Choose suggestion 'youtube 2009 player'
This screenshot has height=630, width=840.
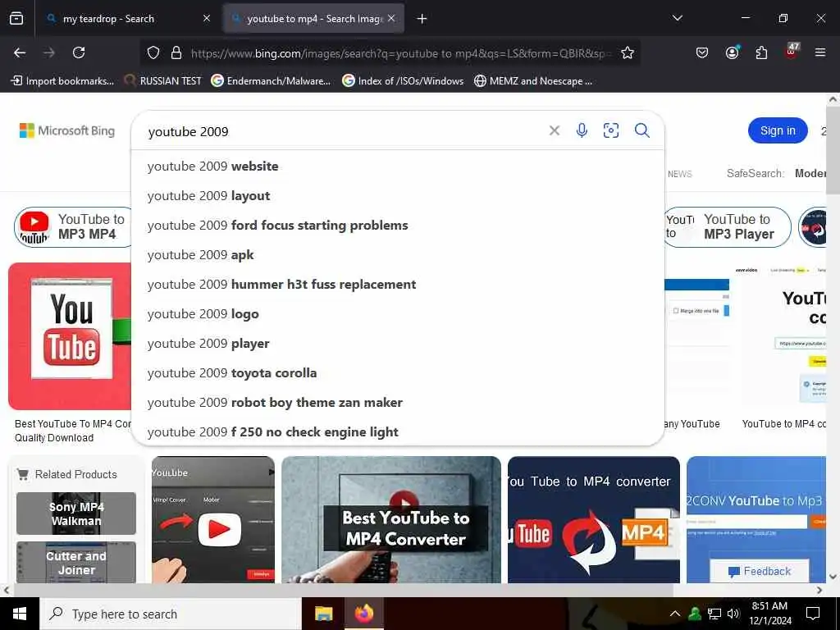coord(398,344)
